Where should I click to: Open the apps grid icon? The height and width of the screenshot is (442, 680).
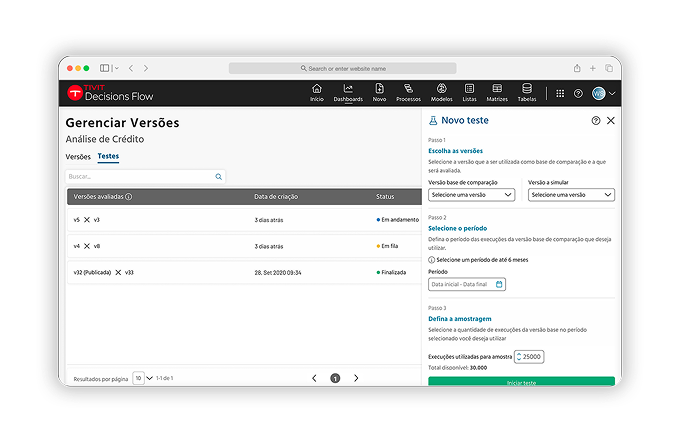pos(560,93)
